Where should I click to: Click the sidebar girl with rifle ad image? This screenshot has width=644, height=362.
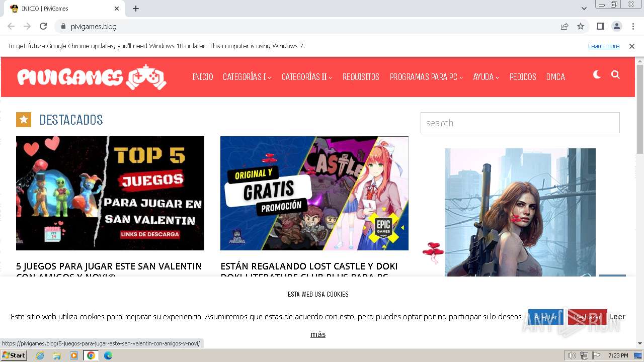(520, 212)
